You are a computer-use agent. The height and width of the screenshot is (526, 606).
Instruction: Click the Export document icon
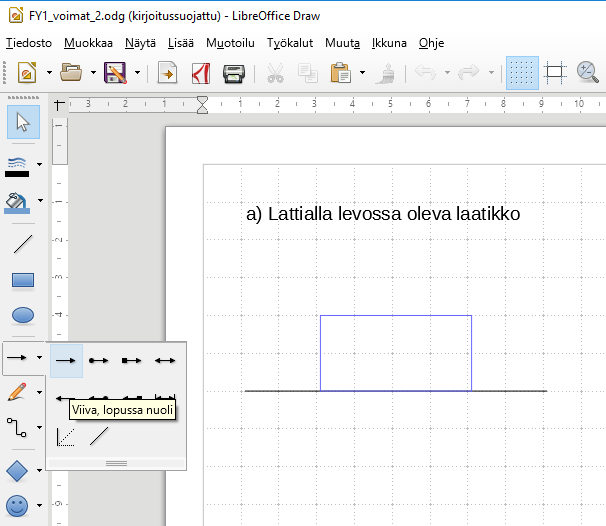pos(167,73)
